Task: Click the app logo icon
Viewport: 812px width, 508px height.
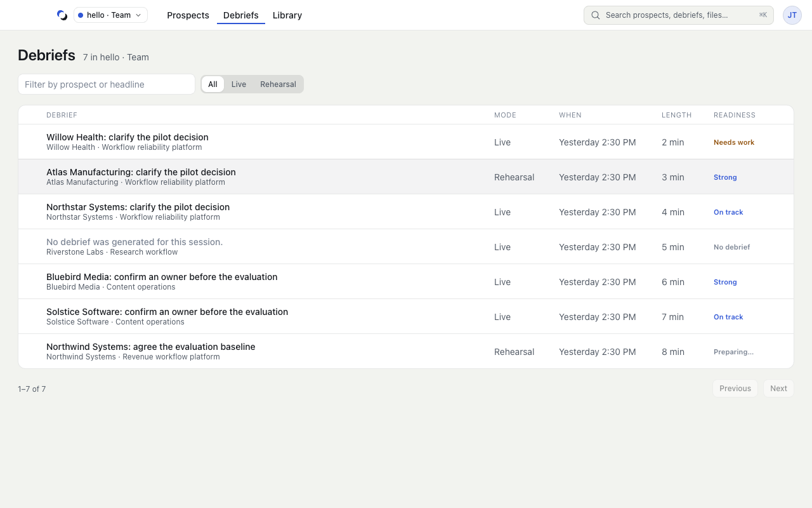Action: 62,15
